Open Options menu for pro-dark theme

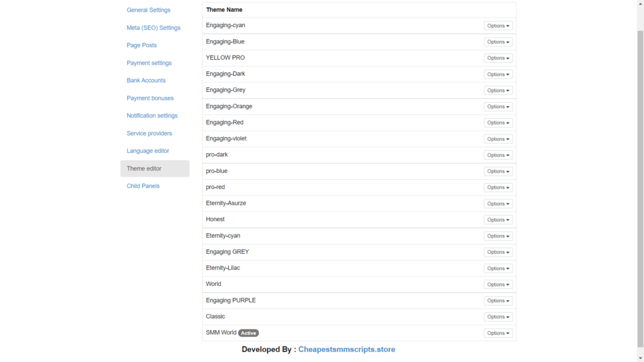click(x=498, y=155)
